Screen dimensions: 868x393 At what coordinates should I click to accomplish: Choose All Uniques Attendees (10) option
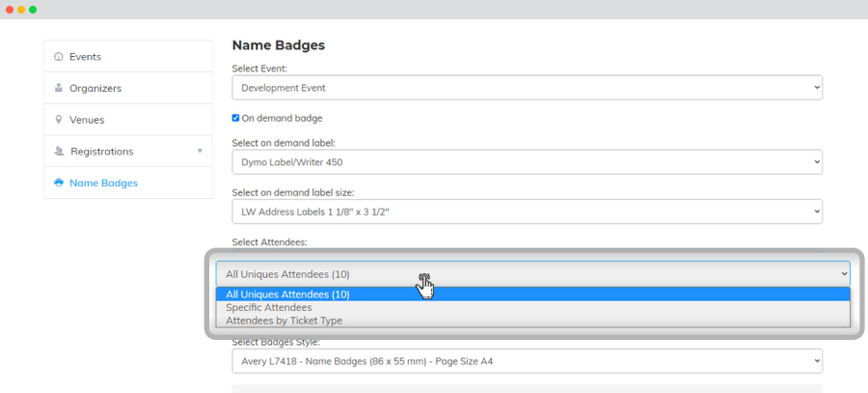(x=532, y=295)
